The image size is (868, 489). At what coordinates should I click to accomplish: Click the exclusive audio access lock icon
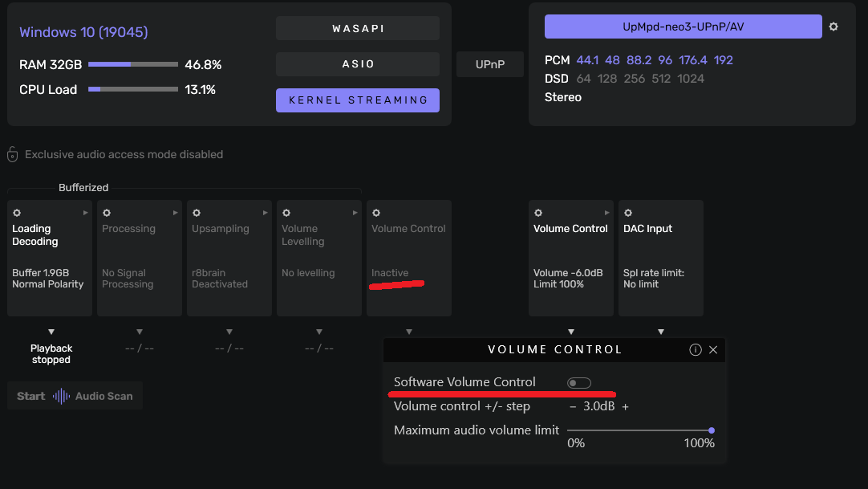tap(13, 154)
